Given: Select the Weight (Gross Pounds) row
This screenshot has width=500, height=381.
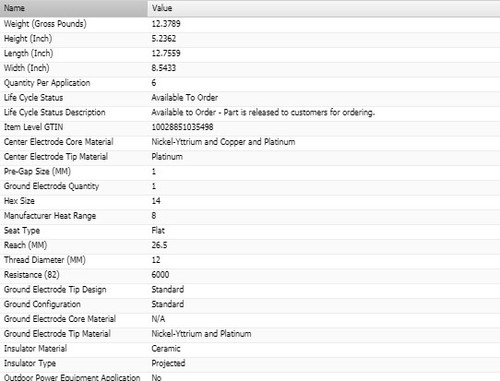Looking at the screenshot, I should (250, 24).
